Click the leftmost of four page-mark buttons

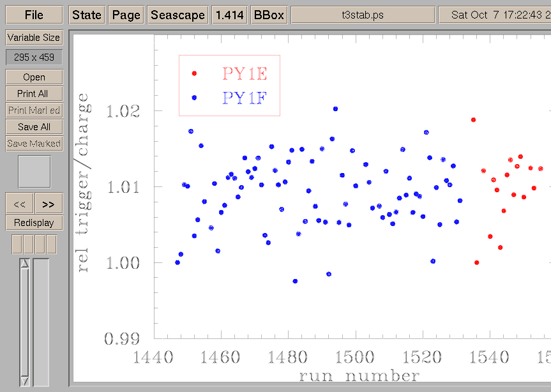point(17,244)
